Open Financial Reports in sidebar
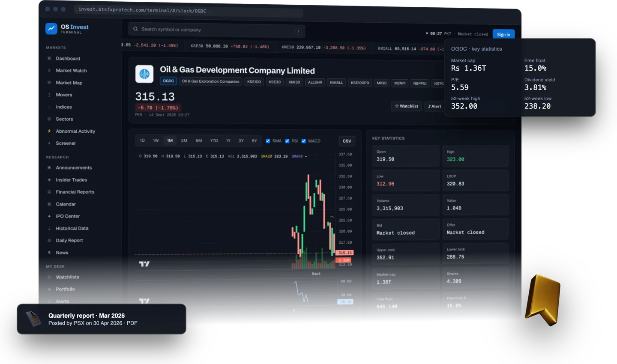Viewport: 617px width, 364px height. [75, 192]
